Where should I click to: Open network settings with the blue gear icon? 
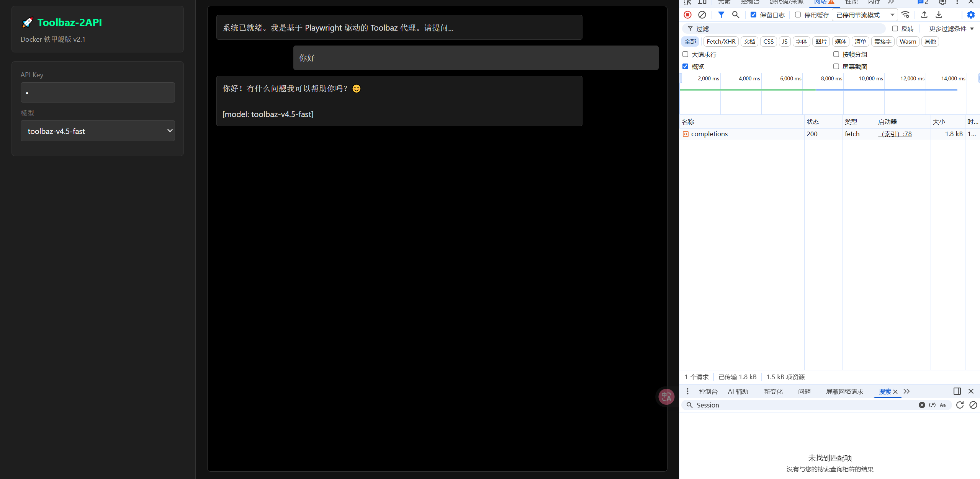(971, 15)
